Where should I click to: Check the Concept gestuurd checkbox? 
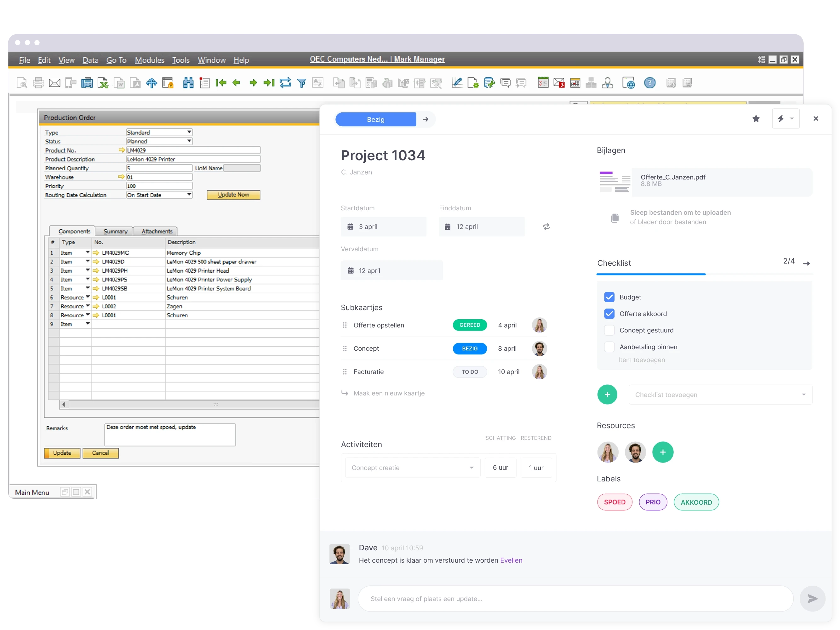click(x=609, y=330)
